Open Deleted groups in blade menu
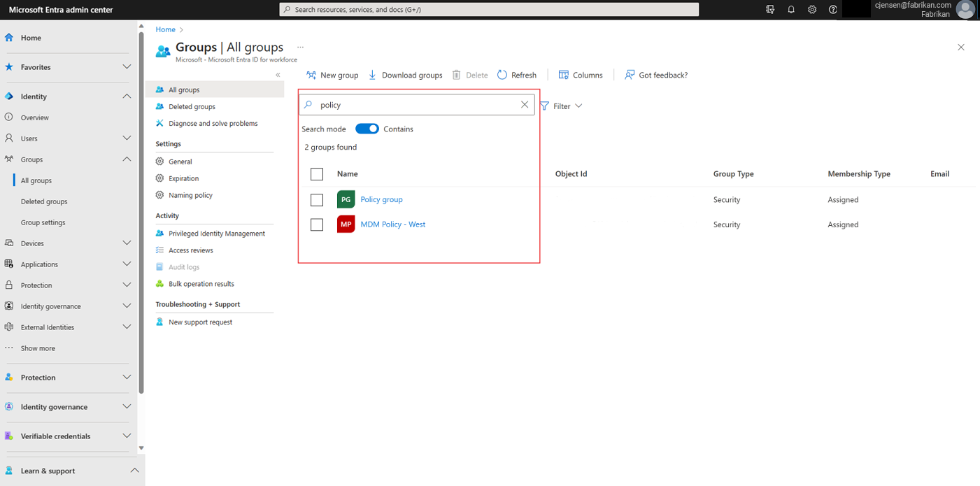The width and height of the screenshot is (980, 486). click(192, 106)
